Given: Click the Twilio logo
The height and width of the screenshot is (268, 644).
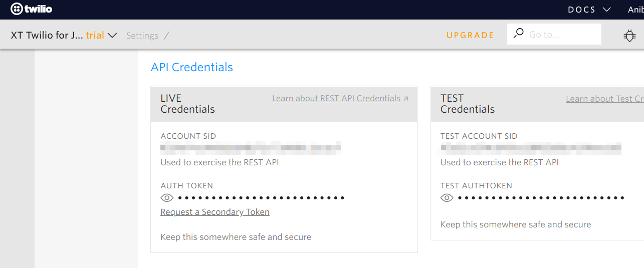Looking at the screenshot, I should pyautogui.click(x=31, y=9).
